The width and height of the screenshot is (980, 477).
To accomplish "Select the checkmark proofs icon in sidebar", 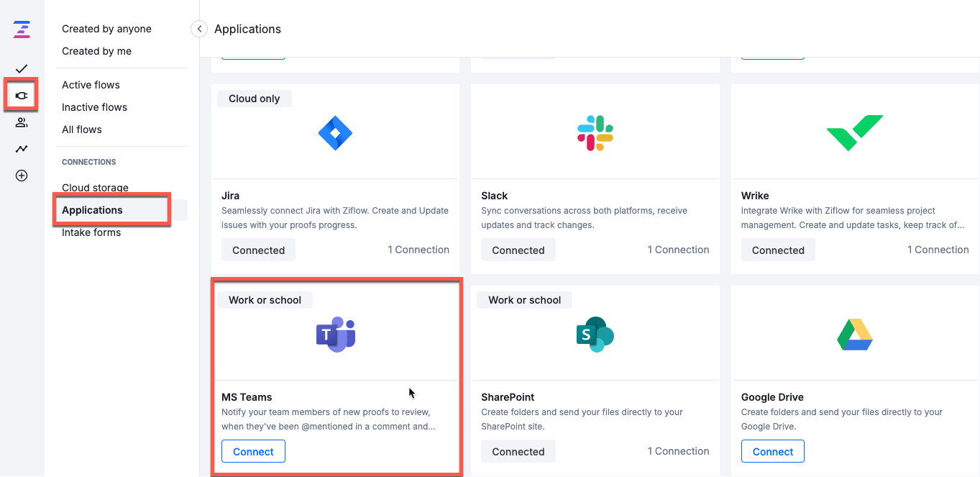I will point(21,68).
